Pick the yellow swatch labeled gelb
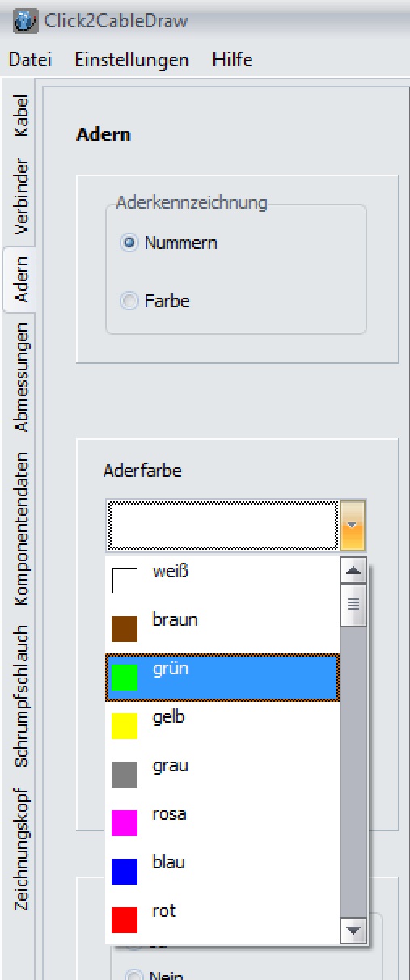410x980 pixels. point(125,725)
